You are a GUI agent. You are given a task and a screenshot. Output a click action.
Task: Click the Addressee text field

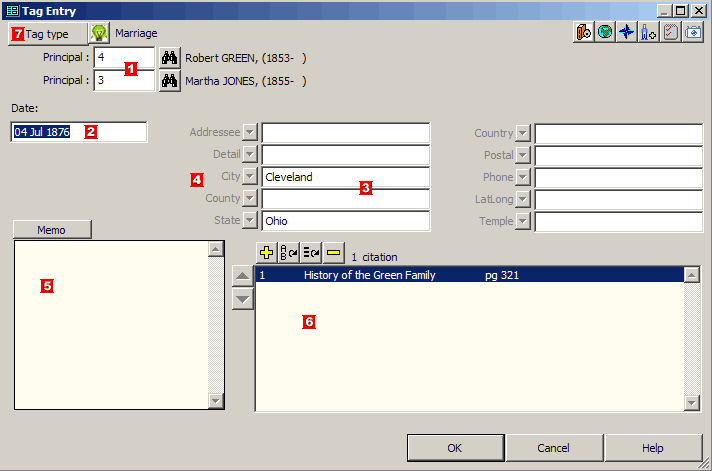[x=346, y=133]
